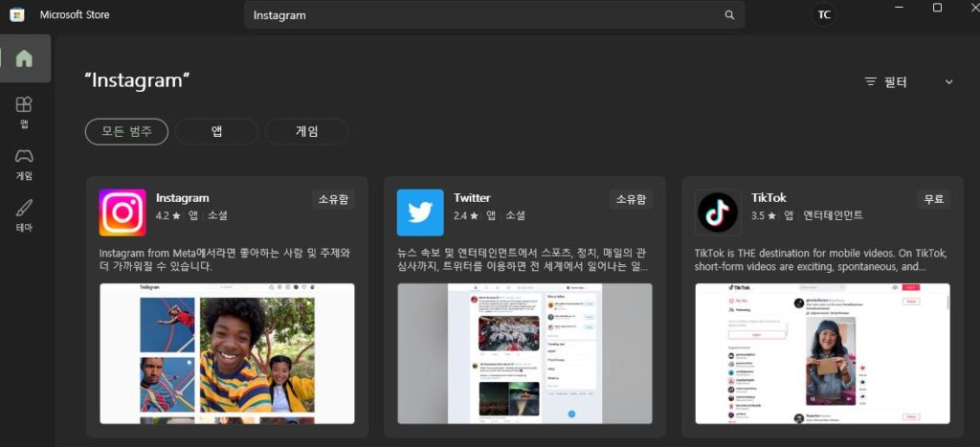The image size is (980, 447).
Task: Click the Instagram app icon
Action: coord(122,212)
